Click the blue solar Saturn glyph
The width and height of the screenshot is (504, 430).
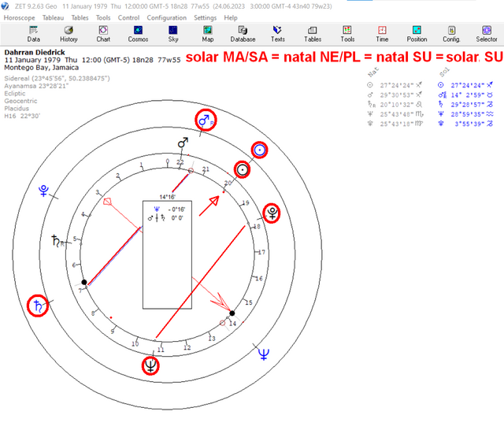coord(38,306)
